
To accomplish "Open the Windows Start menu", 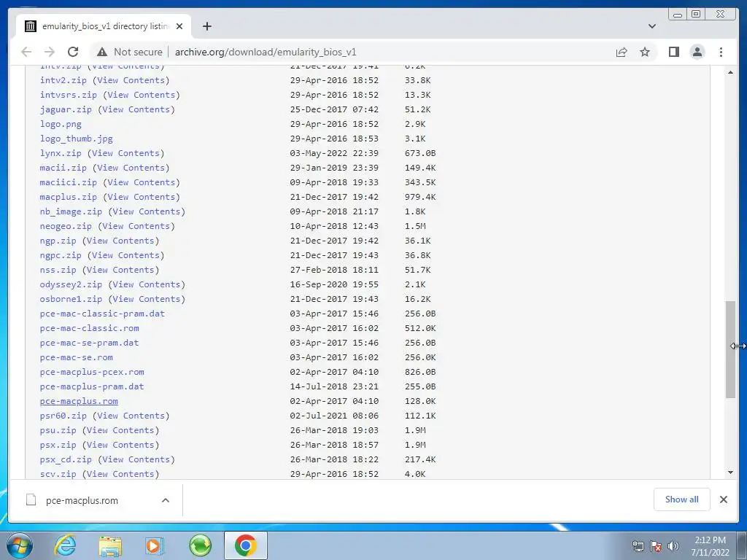I will point(19,545).
